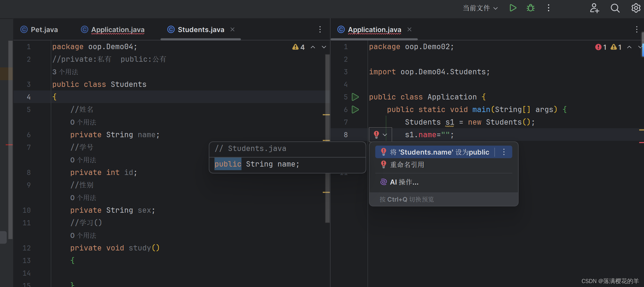Click 3 个用法 hint above Students class
Image resolution: width=644 pixels, height=287 pixels.
[65, 72]
